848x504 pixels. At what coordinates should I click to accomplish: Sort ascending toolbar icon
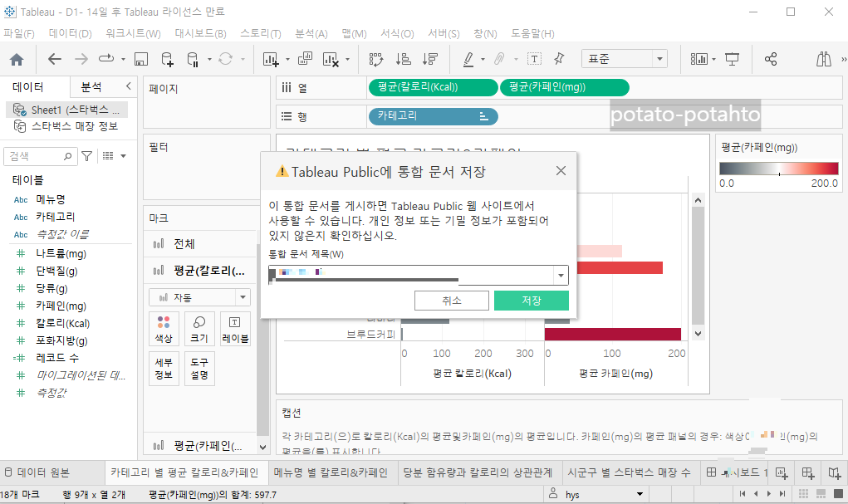click(404, 59)
